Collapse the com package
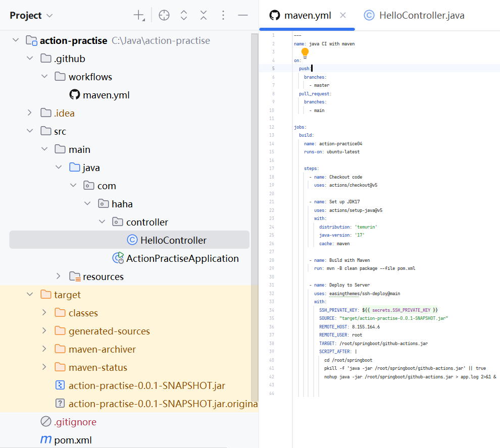Viewport: 500px width, 448px height. coord(73,186)
